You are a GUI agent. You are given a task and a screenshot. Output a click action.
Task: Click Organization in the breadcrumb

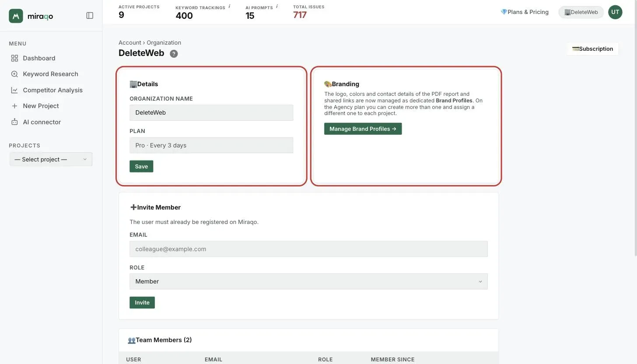[x=164, y=42]
